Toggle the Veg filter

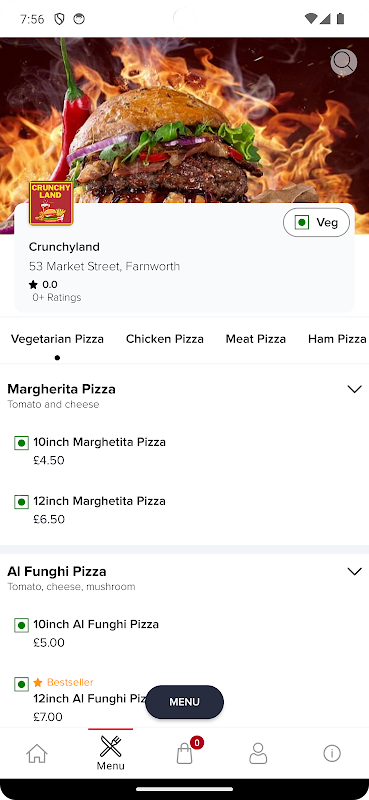(x=316, y=222)
